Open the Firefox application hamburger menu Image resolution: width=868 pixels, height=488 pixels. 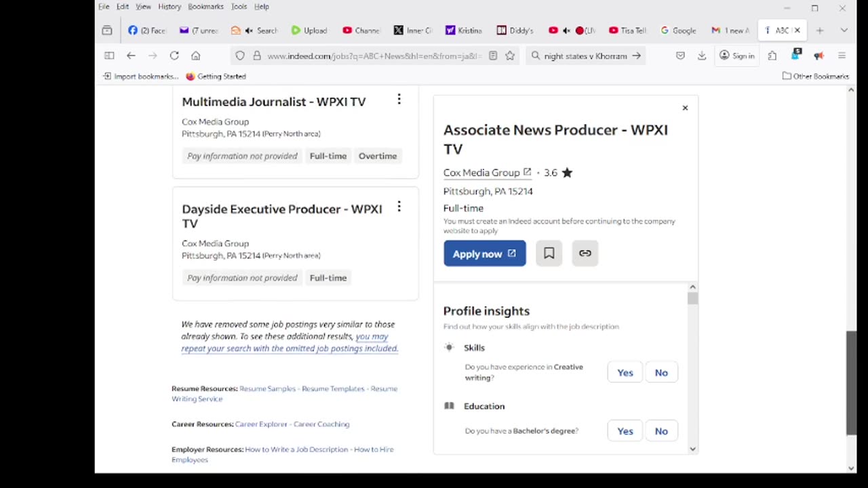842,56
